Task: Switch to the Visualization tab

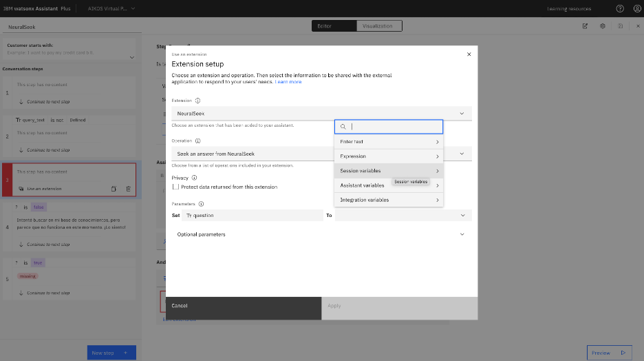Action: click(x=379, y=26)
